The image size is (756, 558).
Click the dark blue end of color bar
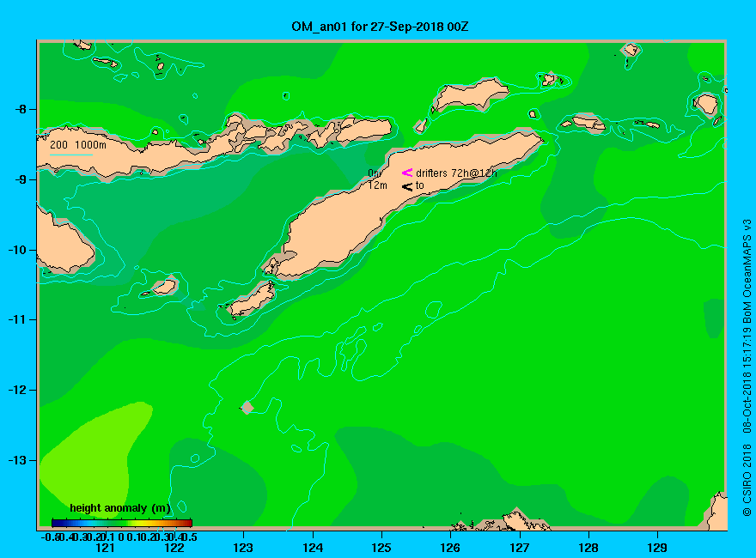57,523
